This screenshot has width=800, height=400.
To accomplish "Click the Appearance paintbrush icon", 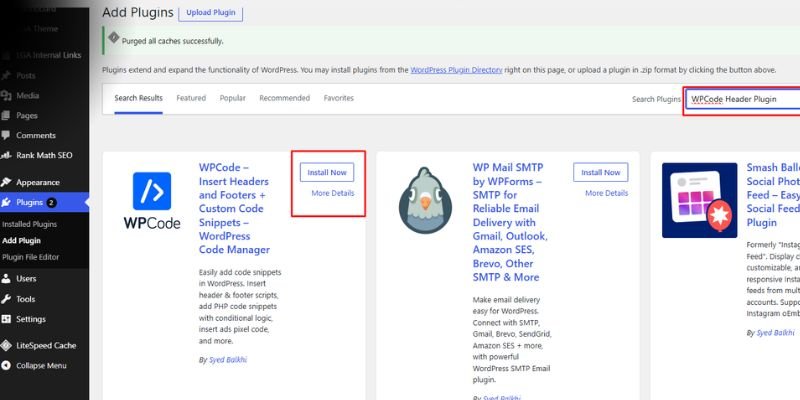I will [6, 182].
